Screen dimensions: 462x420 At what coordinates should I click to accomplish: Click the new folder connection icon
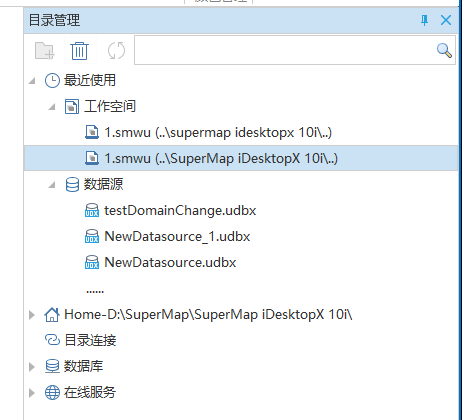point(44,51)
